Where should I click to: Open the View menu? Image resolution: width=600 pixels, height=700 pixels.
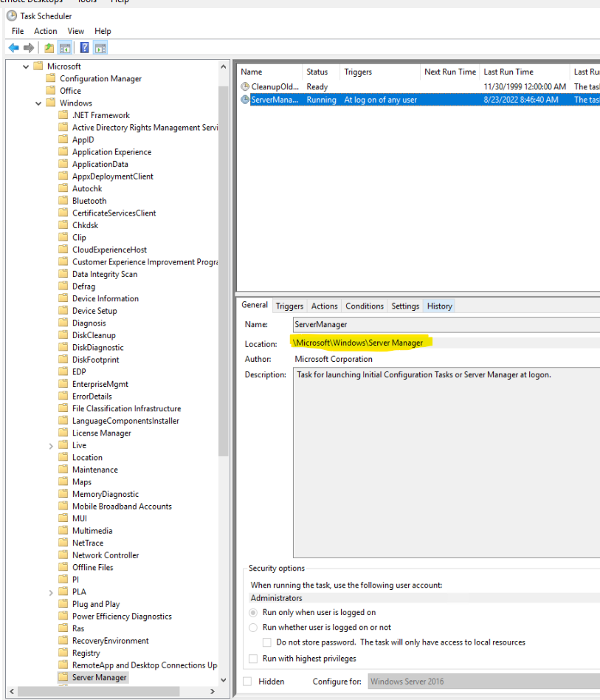tap(76, 31)
